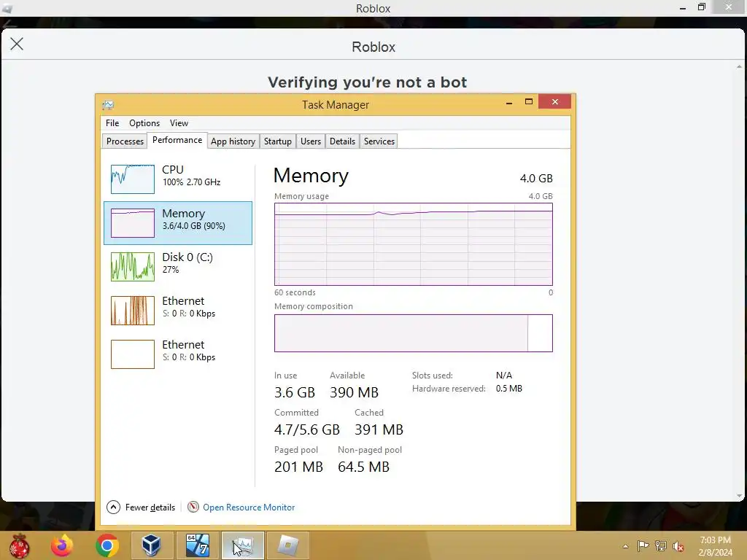Switch to the Processes tab
Screen dimensions: 747x560
coord(125,141)
